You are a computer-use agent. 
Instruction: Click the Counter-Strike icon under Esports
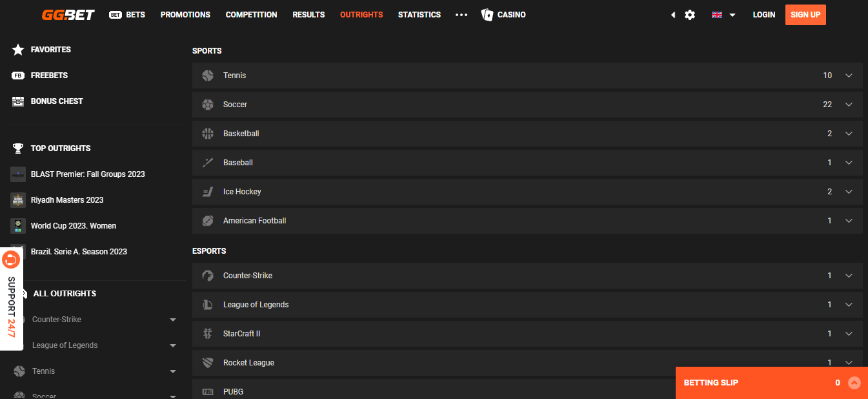tap(208, 276)
